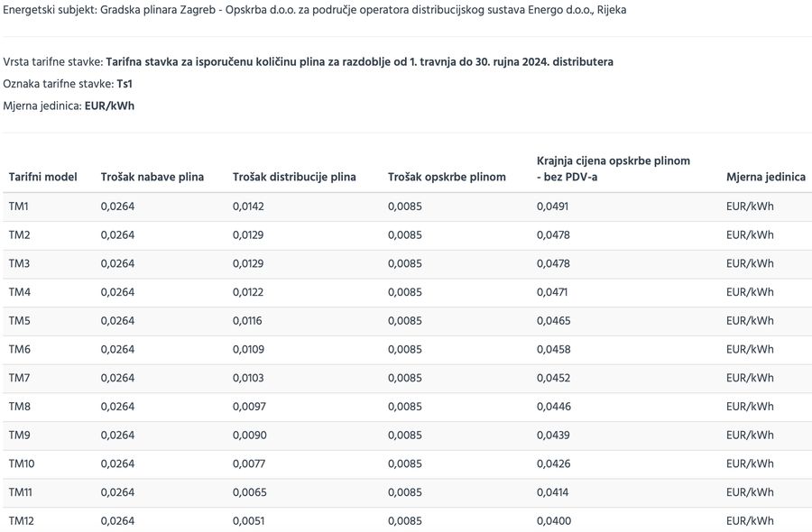Select the 0,0051 distribution cost value
This screenshot has height=532, width=812.
click(x=248, y=521)
